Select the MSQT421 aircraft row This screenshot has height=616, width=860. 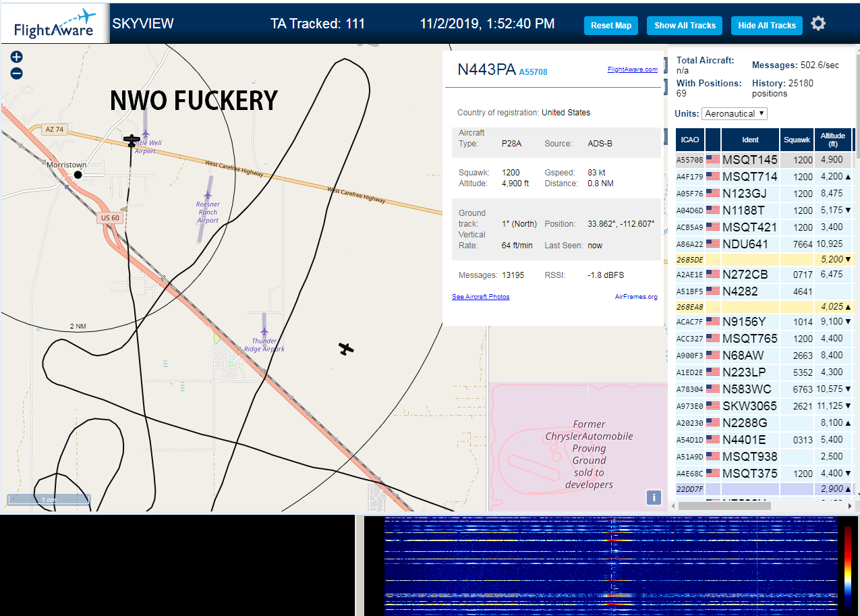click(x=764, y=227)
